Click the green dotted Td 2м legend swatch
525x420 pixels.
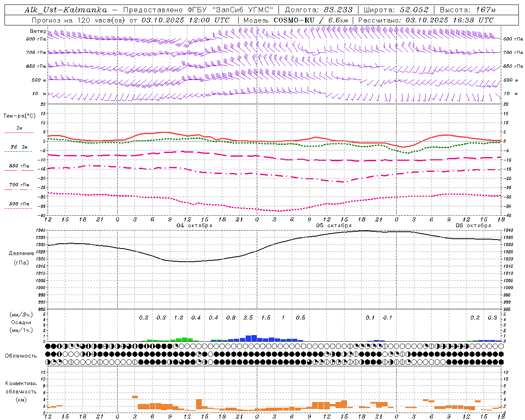point(18,152)
